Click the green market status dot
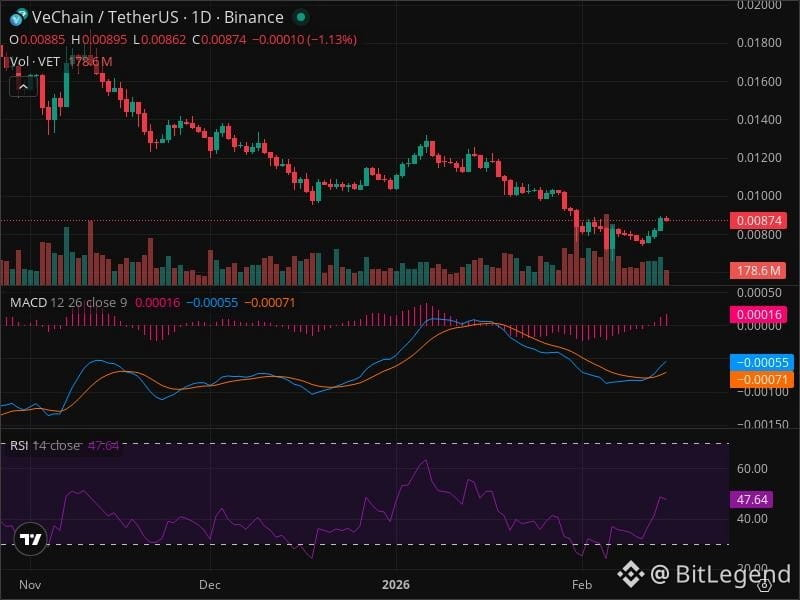 [301, 17]
